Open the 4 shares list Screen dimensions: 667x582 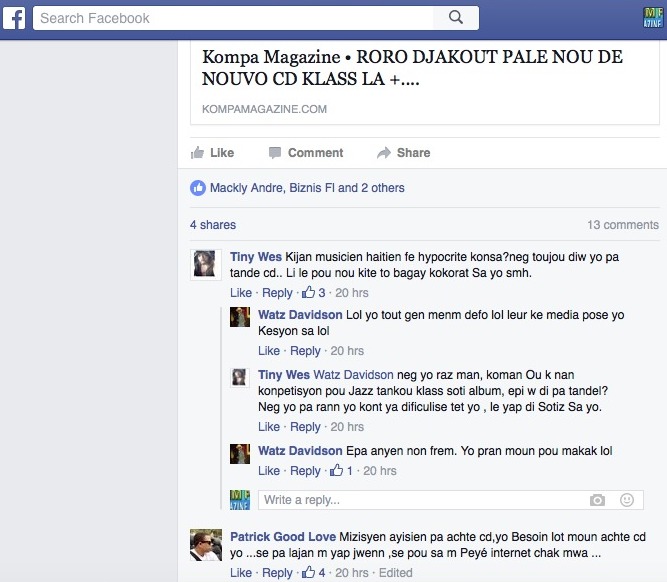point(213,225)
